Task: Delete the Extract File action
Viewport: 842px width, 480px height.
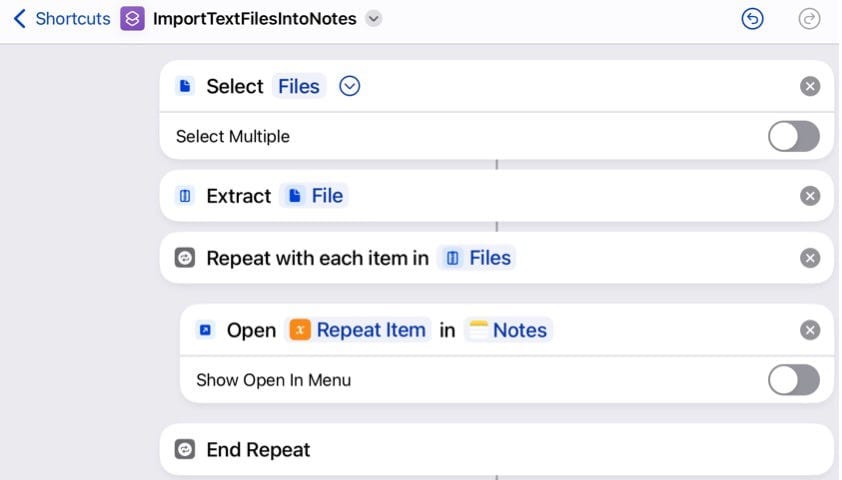Action: pos(810,196)
